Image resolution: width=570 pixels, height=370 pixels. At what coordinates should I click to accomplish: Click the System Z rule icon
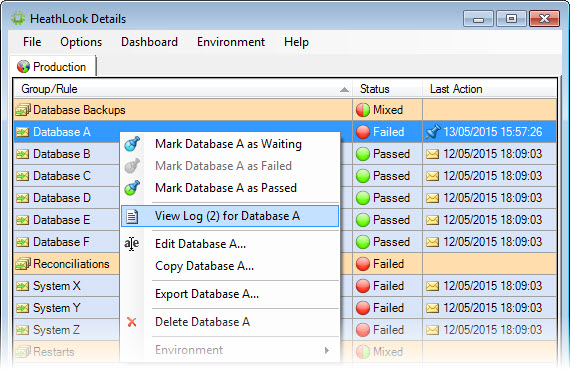coord(23,330)
